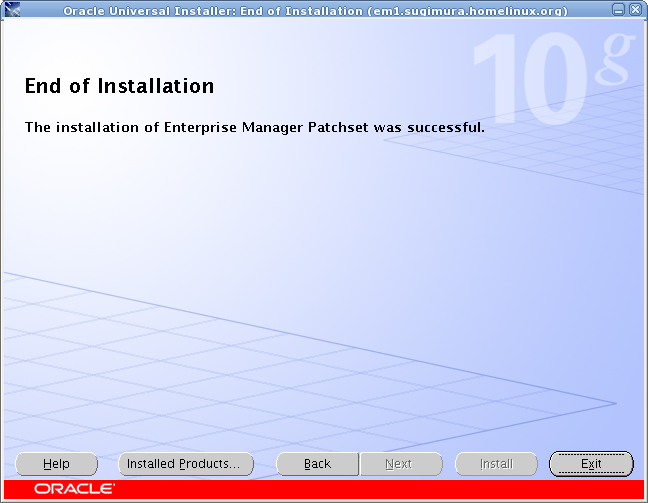Click the installation successful message text
Image resolution: width=648 pixels, height=503 pixels.
pyautogui.click(x=255, y=127)
